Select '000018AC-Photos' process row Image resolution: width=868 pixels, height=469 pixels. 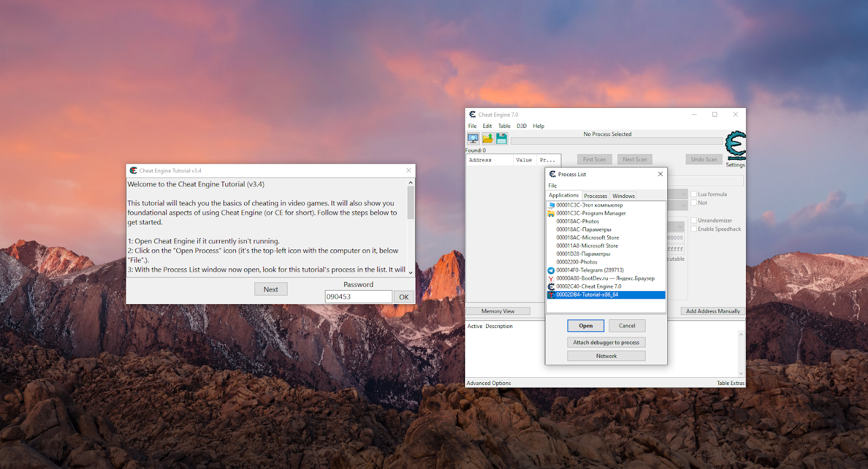(x=606, y=221)
